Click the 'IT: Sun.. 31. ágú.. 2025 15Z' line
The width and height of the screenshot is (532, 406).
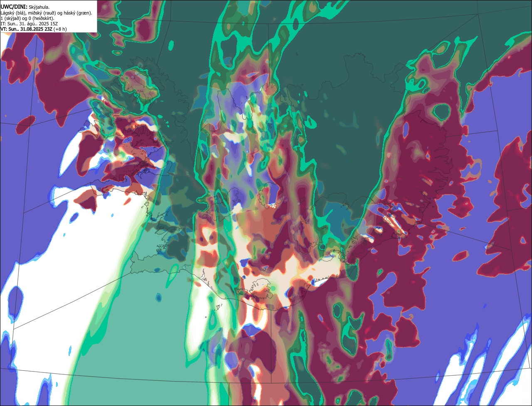[29, 24]
